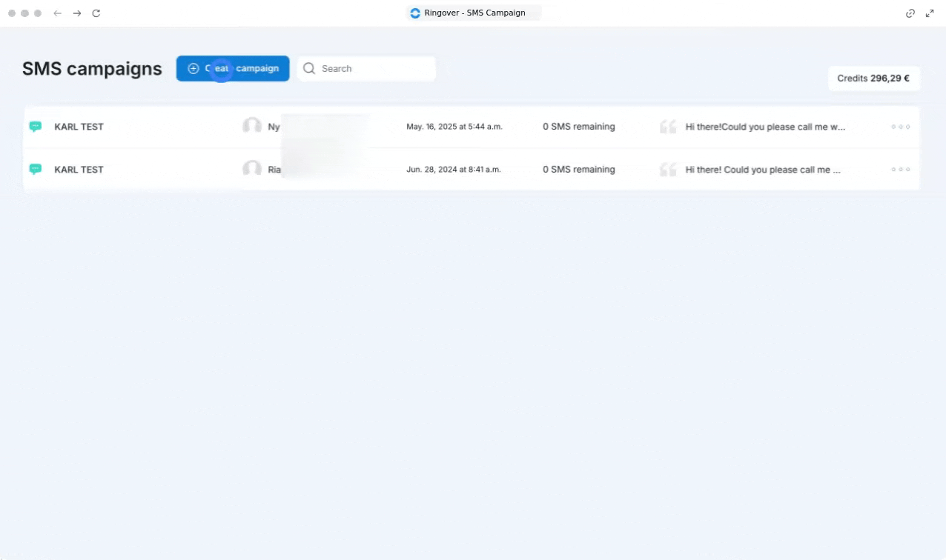Click user avatar next to Ria
946x560 pixels.
[252, 169]
